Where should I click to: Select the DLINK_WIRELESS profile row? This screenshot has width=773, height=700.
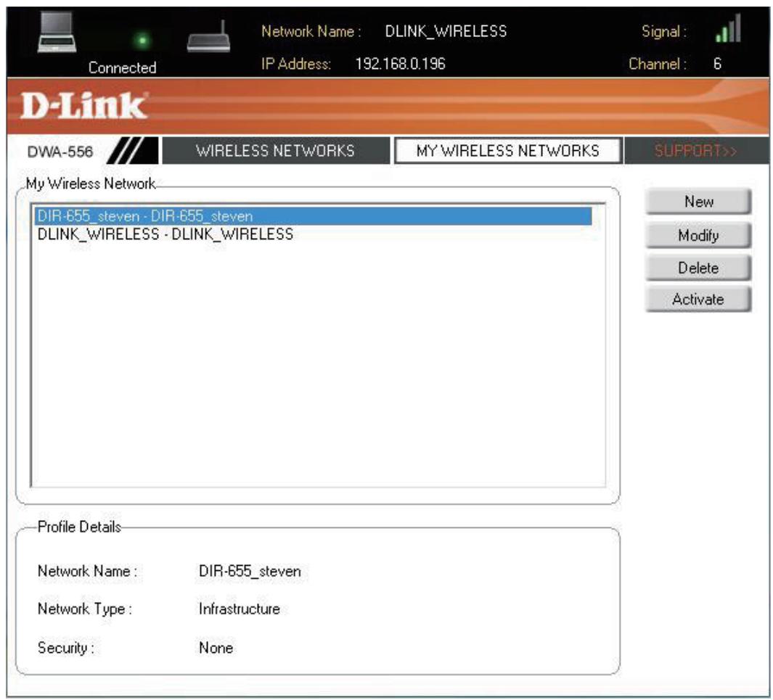pyautogui.click(x=313, y=234)
